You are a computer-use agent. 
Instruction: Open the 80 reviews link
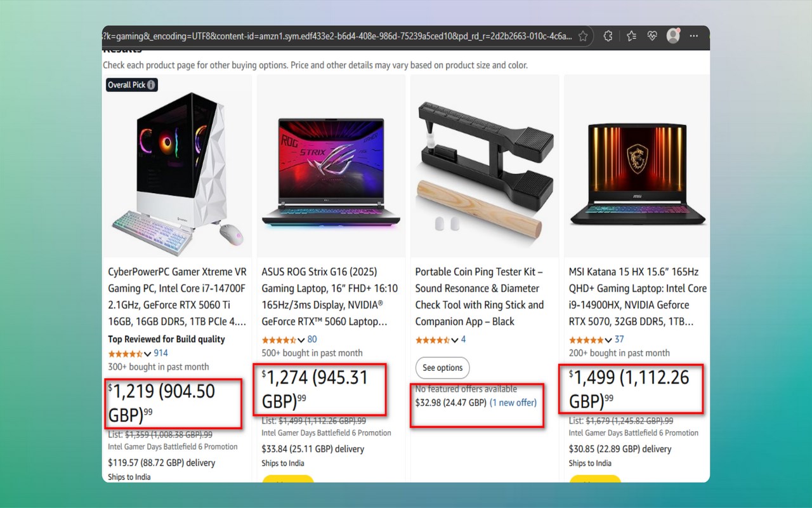tap(312, 339)
